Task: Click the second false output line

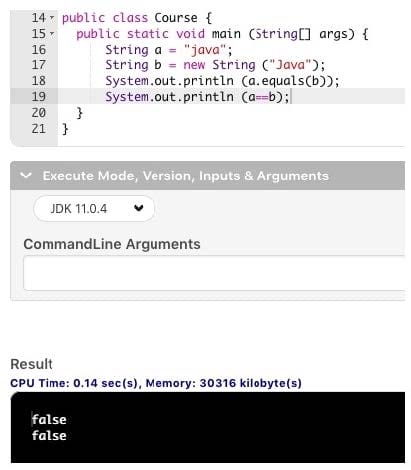Action: [49, 435]
